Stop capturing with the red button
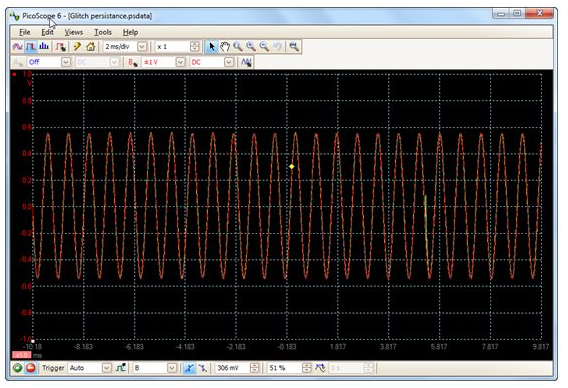Image resolution: width=568 pixels, height=388 pixels. click(31, 368)
